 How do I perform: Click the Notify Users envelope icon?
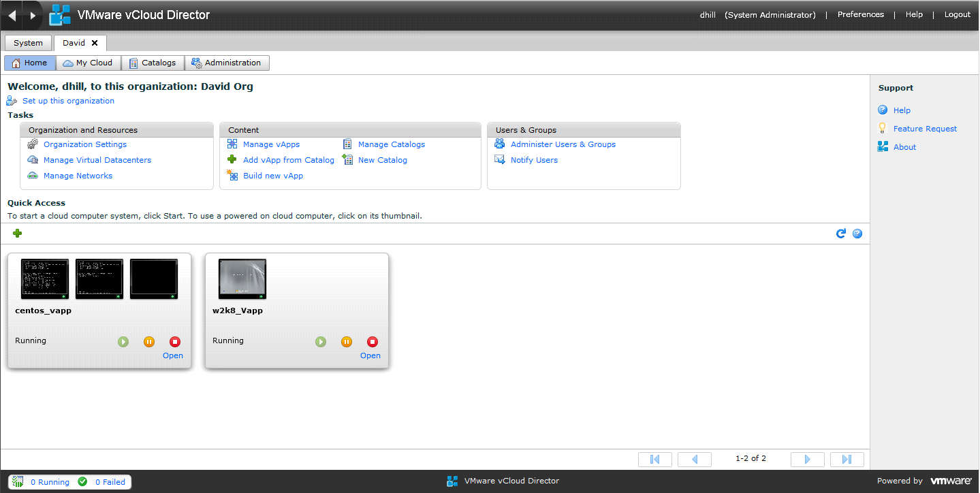pyautogui.click(x=500, y=160)
